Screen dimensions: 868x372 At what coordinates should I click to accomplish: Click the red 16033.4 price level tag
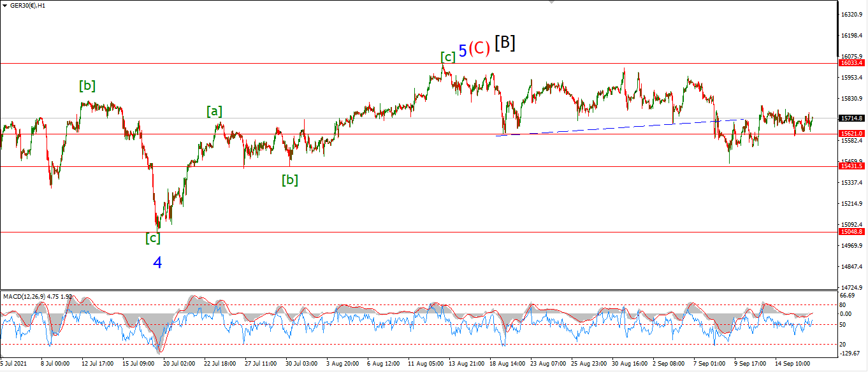coord(852,63)
